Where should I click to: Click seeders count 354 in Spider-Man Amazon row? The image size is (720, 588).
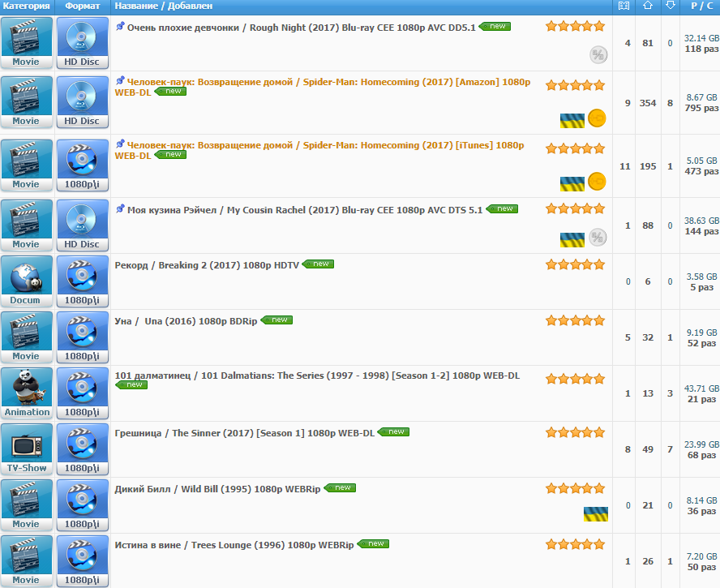pos(648,103)
